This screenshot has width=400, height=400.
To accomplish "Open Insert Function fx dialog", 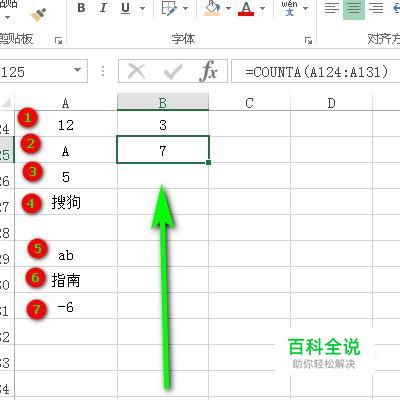I will coord(209,71).
